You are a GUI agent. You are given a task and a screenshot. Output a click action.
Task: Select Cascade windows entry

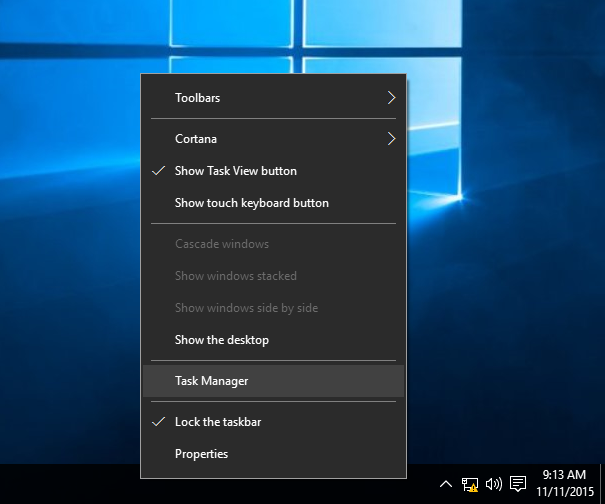(x=221, y=244)
